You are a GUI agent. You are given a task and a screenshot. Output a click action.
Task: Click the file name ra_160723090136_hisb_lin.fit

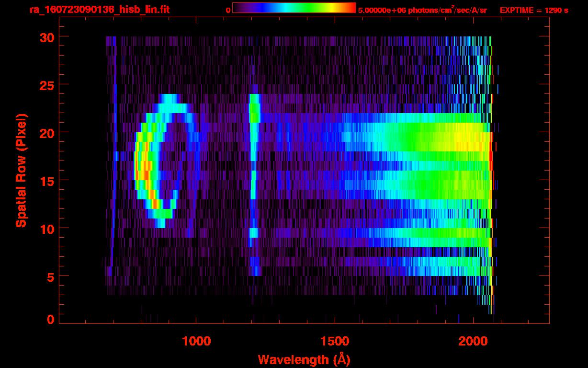coord(99,9)
